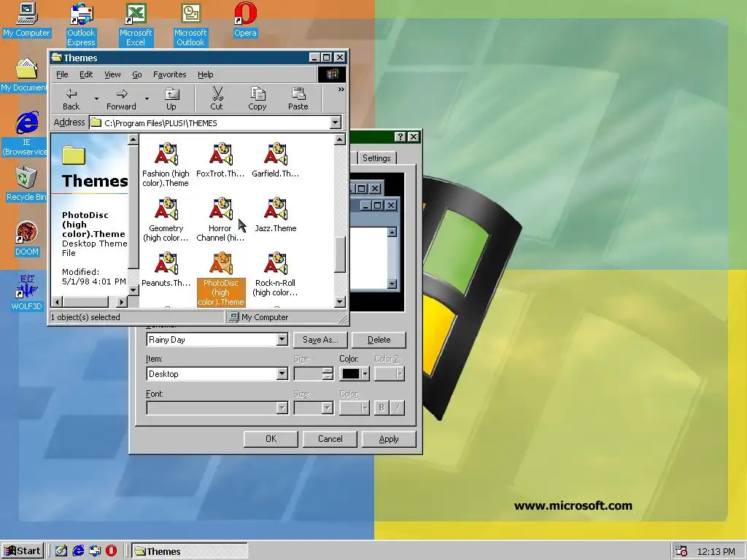Launch DOOM desktop shortcut
Viewport: 747px width, 560px height.
click(x=26, y=238)
